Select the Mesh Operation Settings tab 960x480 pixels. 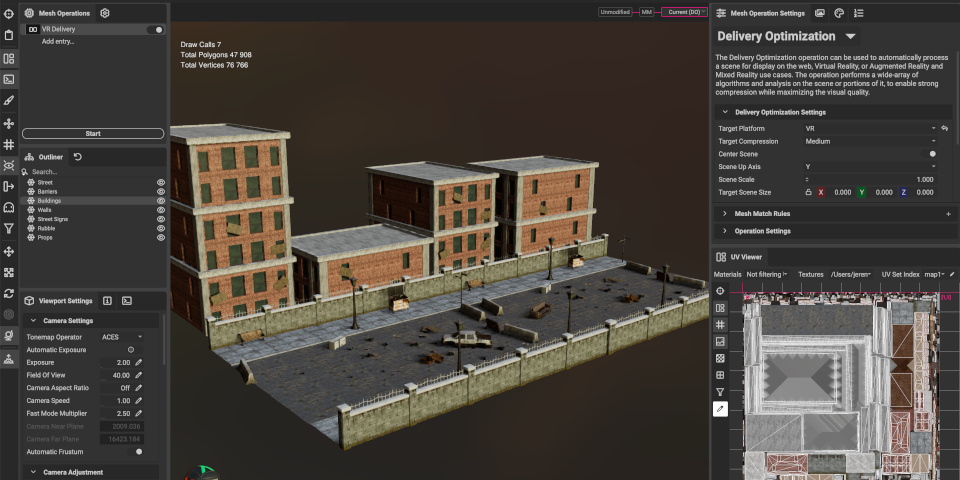pos(767,13)
